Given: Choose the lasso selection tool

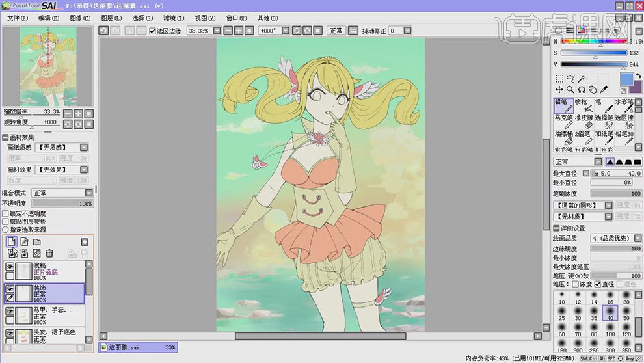Looking at the screenshot, I should [570, 79].
